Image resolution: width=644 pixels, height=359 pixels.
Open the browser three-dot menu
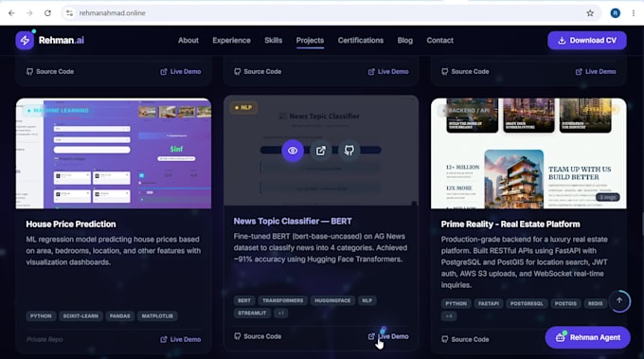634,13
